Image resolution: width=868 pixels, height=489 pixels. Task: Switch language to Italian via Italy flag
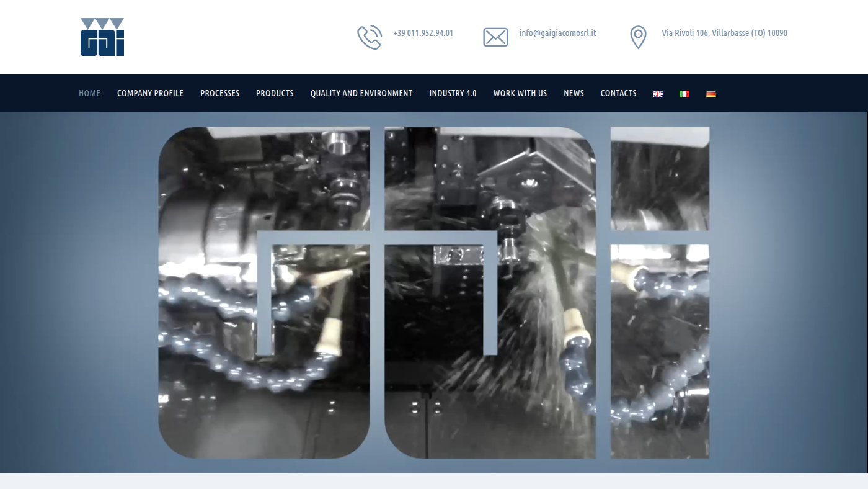click(684, 94)
